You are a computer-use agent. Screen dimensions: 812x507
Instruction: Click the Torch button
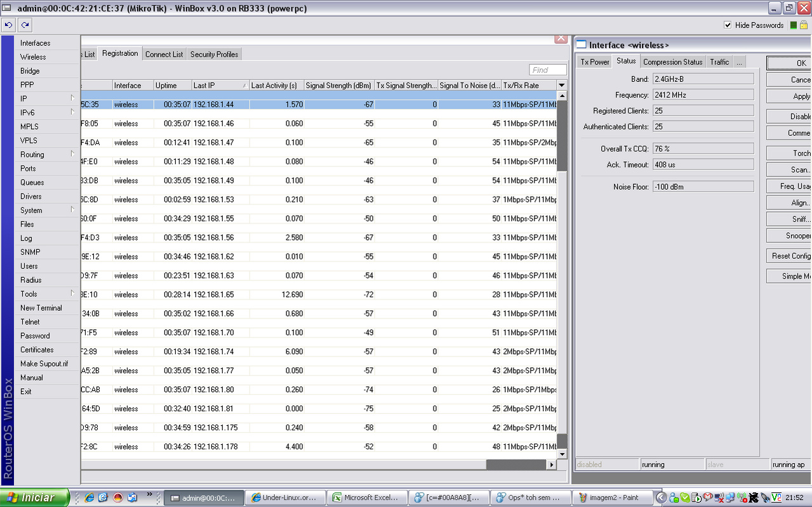point(790,153)
